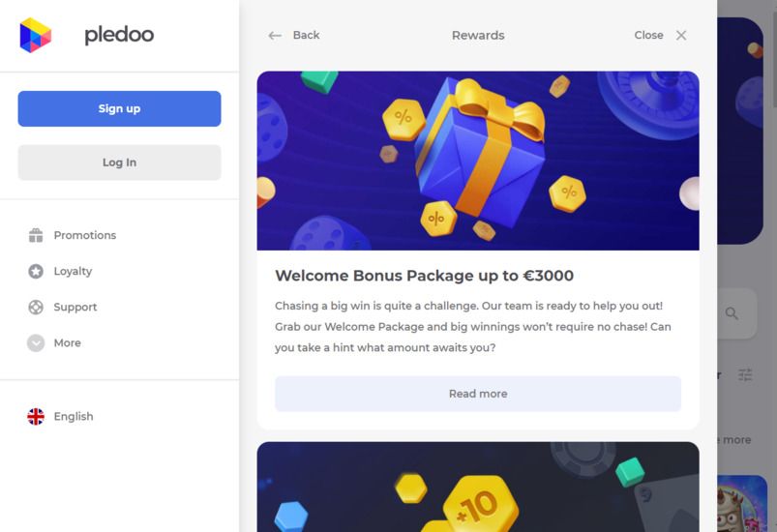Click the search magnifier icon
The height and width of the screenshot is (532, 777).
pyautogui.click(x=732, y=313)
